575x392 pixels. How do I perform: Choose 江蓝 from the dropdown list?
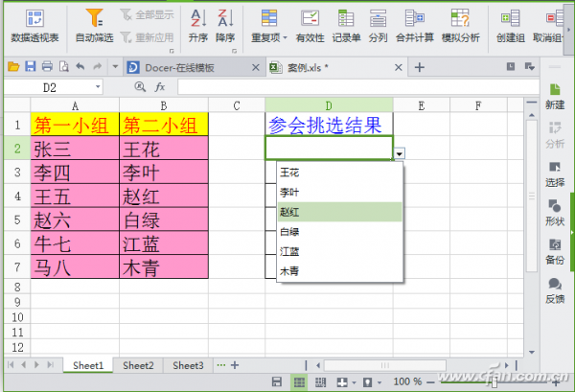pyautogui.click(x=339, y=251)
